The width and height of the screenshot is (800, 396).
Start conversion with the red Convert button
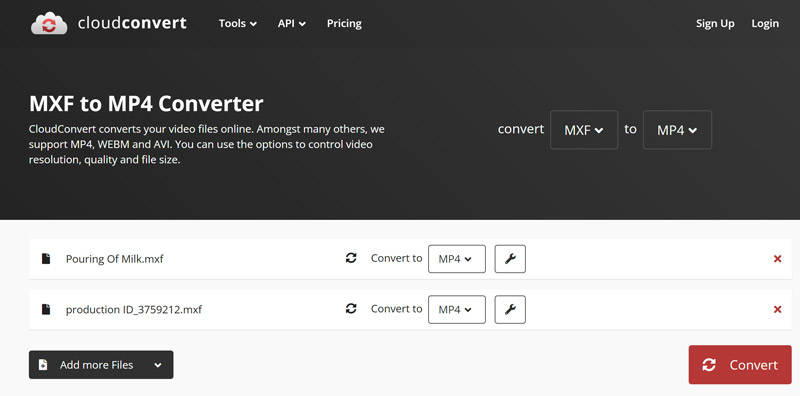[x=740, y=365]
